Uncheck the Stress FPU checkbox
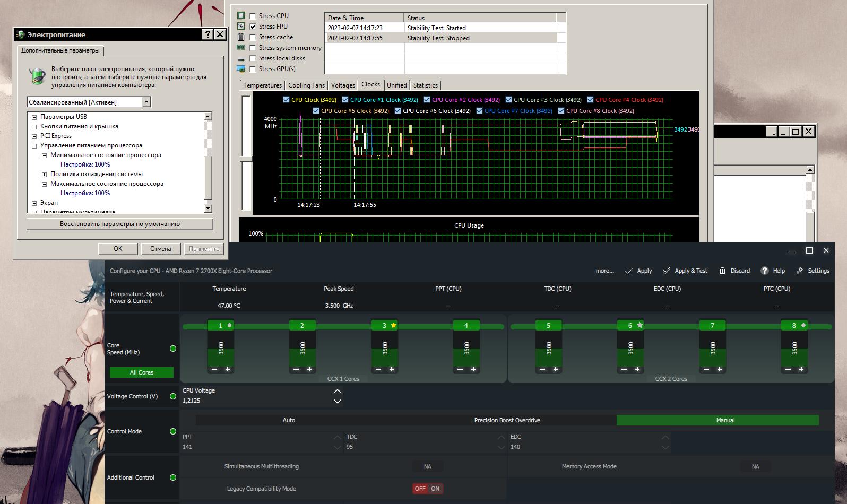Image resolution: width=847 pixels, height=504 pixels. click(x=253, y=27)
